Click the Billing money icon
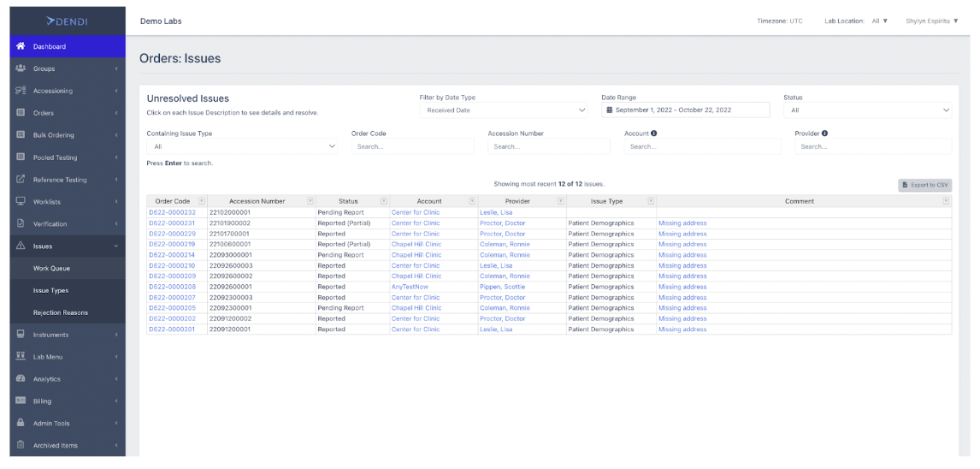980x469 pixels. tap(20, 401)
